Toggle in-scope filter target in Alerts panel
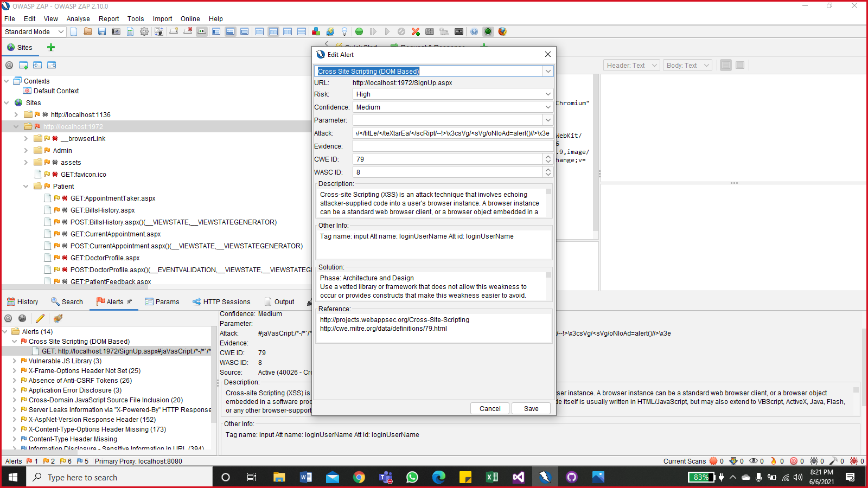This screenshot has width=868, height=488. click(x=8, y=318)
